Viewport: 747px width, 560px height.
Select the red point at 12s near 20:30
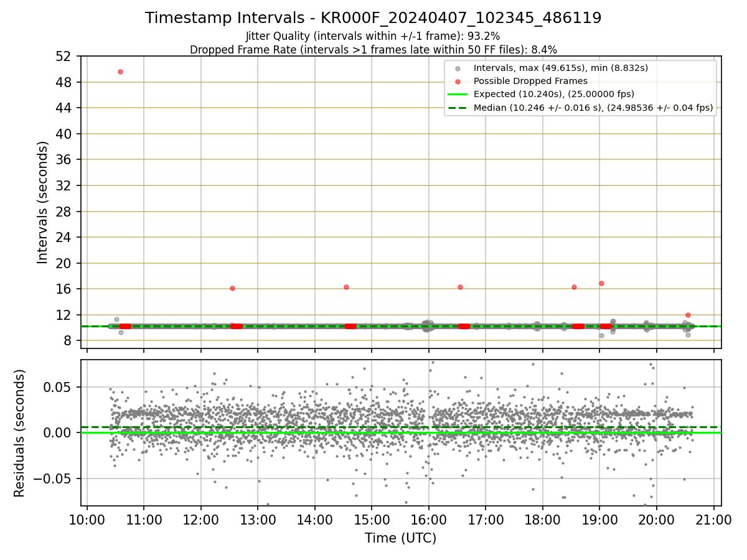[688, 315]
